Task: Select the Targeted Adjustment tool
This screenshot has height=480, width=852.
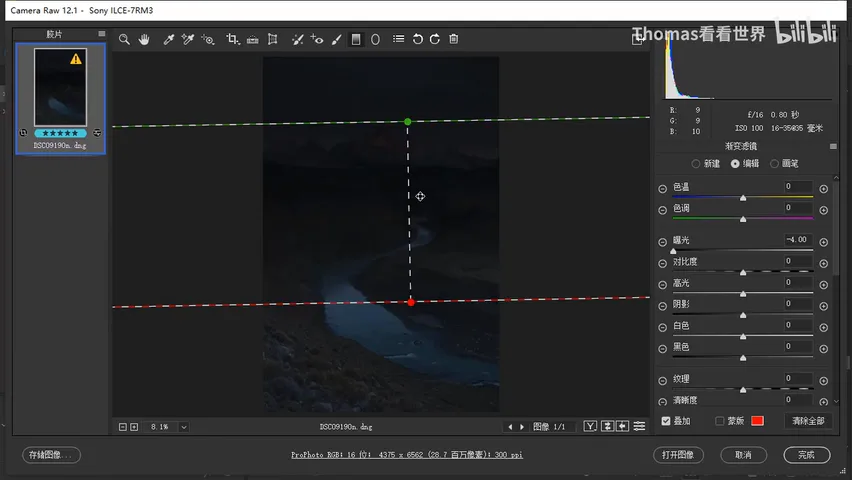Action: point(208,39)
